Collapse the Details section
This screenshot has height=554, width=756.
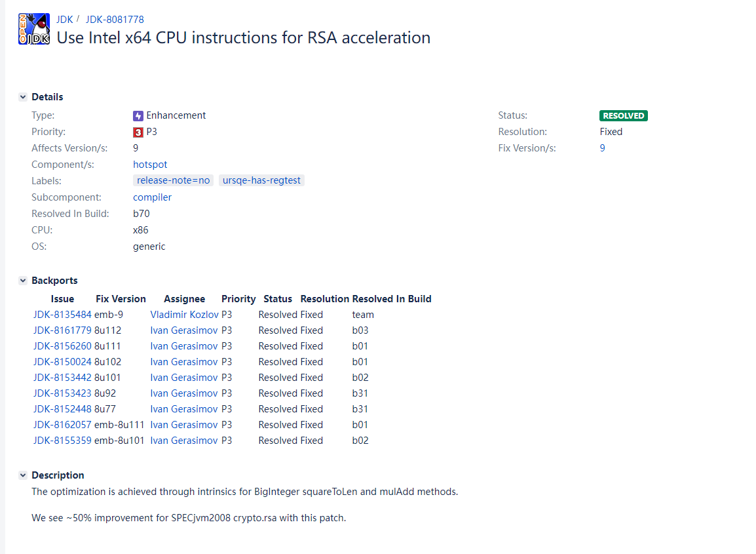24,97
